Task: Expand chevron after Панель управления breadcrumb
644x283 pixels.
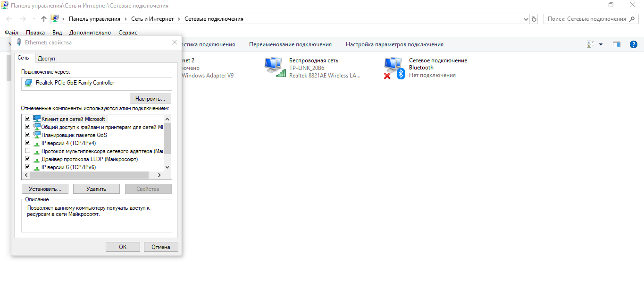Action: tap(125, 19)
